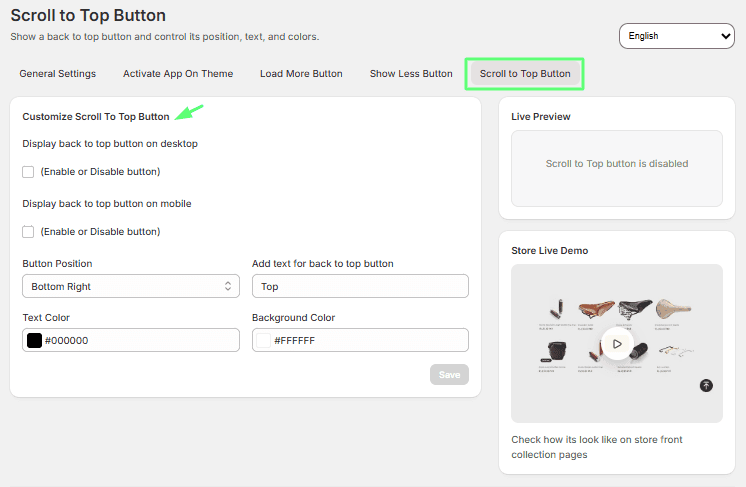Click the Save button
746x487 pixels.
(449, 375)
